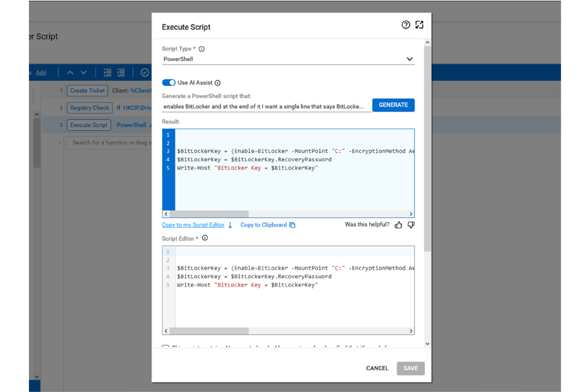Viewport: 588px width, 392px height.
Task: Click the dialog scrollbar down arrow
Action: [x=428, y=344]
